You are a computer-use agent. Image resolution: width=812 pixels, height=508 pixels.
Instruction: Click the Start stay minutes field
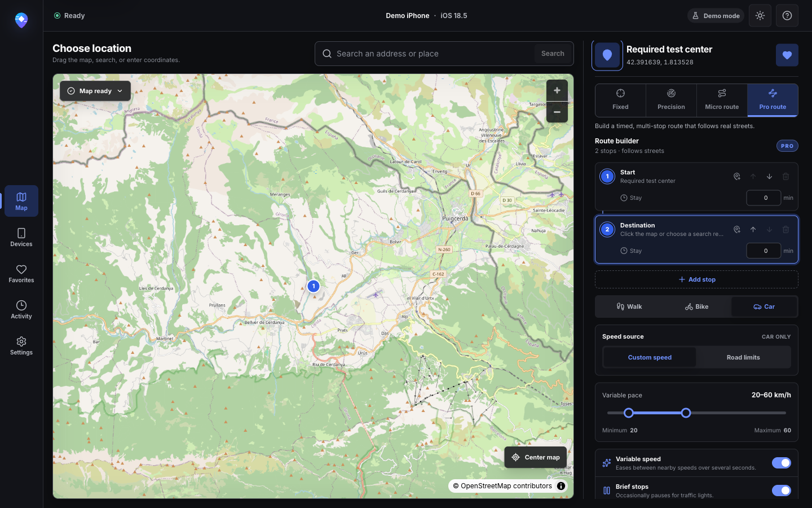[x=764, y=198]
